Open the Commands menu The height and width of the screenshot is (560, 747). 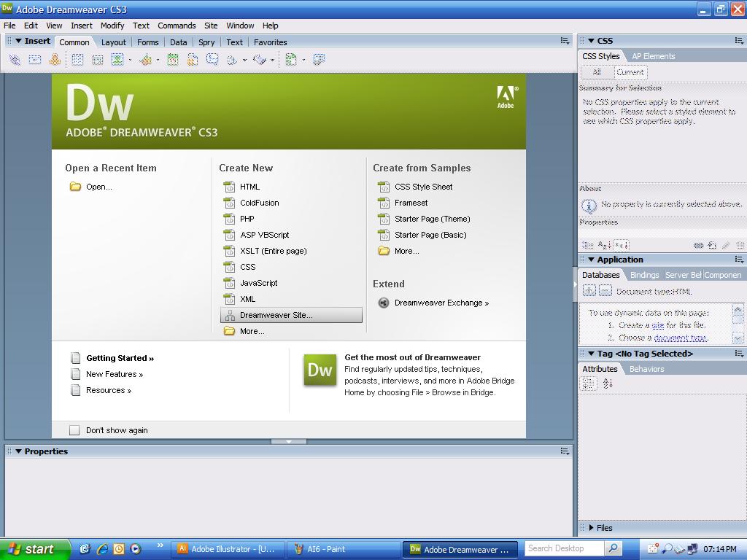(x=177, y=26)
